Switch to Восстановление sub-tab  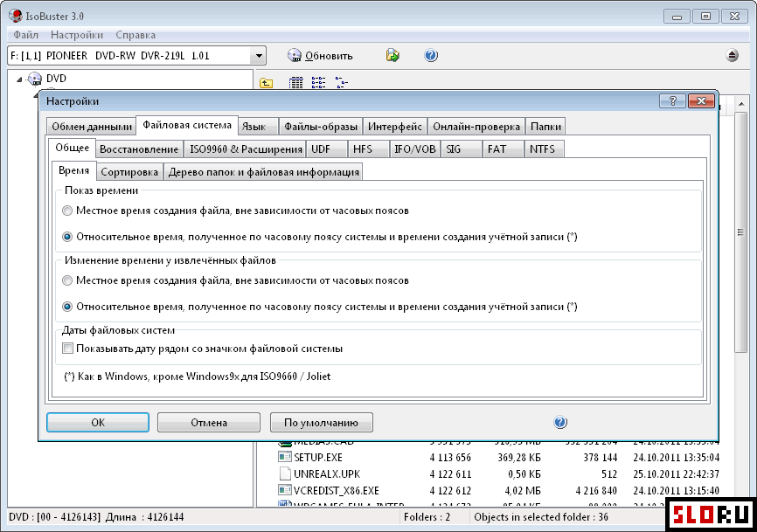click(x=139, y=149)
